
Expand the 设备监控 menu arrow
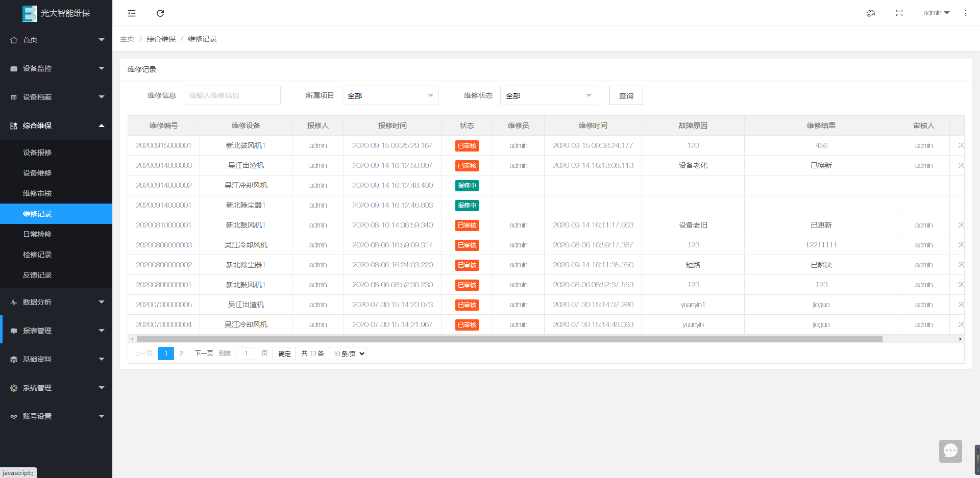[x=102, y=68]
